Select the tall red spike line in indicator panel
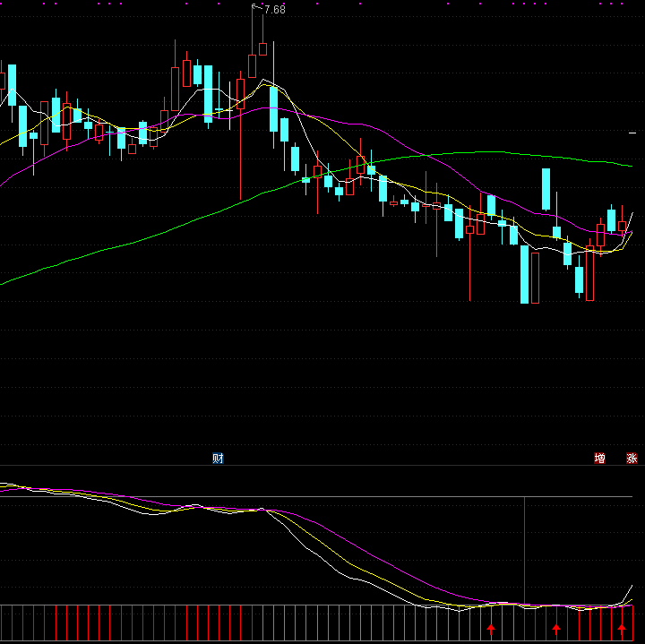645x644 pixels. click(x=524, y=551)
